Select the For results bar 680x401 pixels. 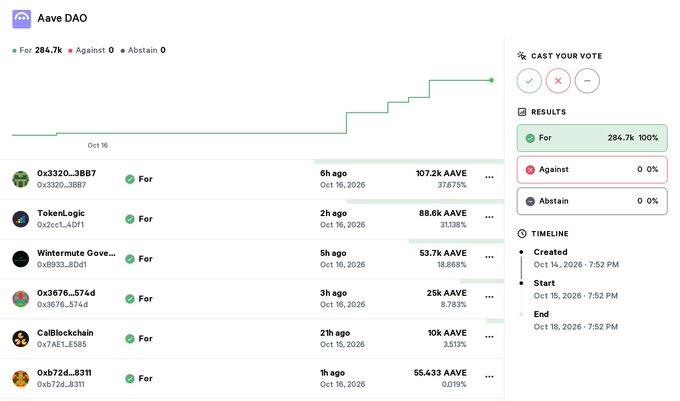[592, 138]
